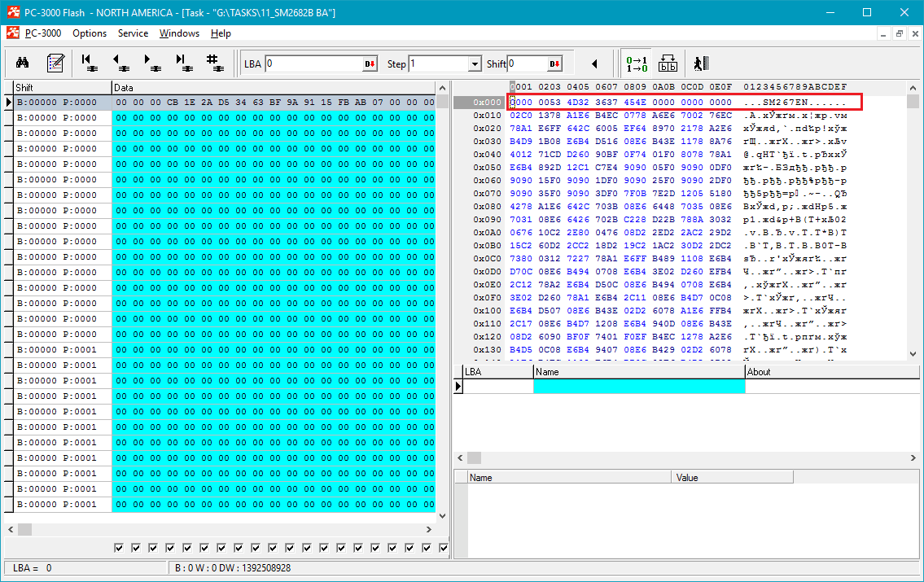Click the app icon in title bar

tap(13, 11)
